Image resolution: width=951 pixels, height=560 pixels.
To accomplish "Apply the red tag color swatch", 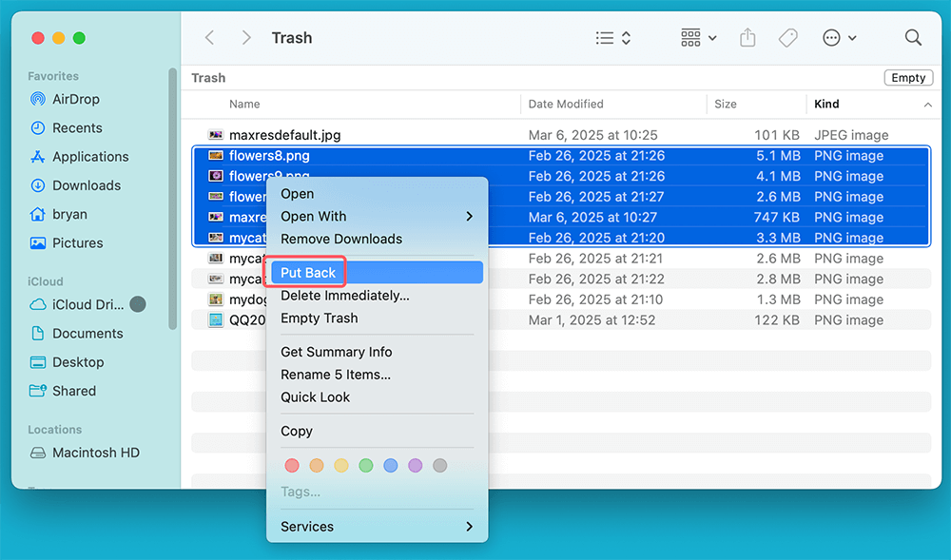I will [x=292, y=465].
